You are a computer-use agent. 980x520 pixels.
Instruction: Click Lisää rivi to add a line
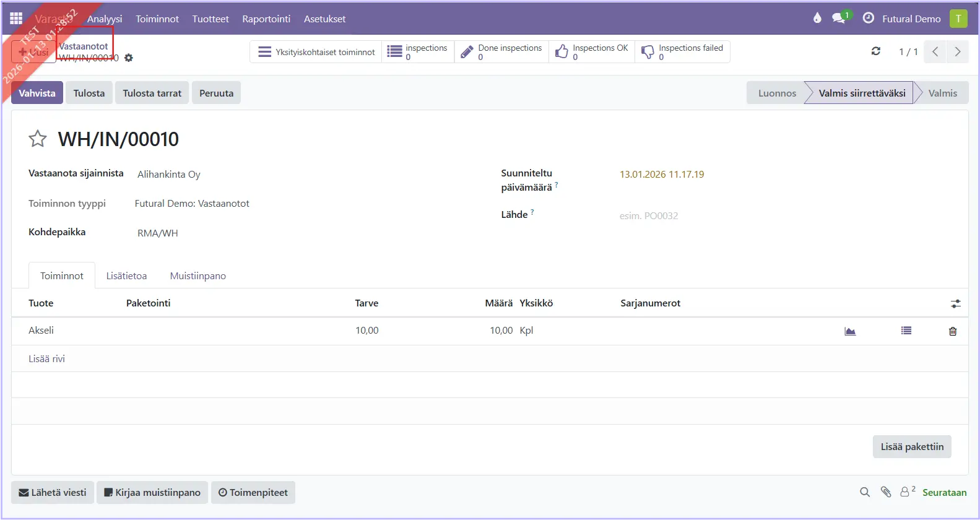pyautogui.click(x=46, y=358)
